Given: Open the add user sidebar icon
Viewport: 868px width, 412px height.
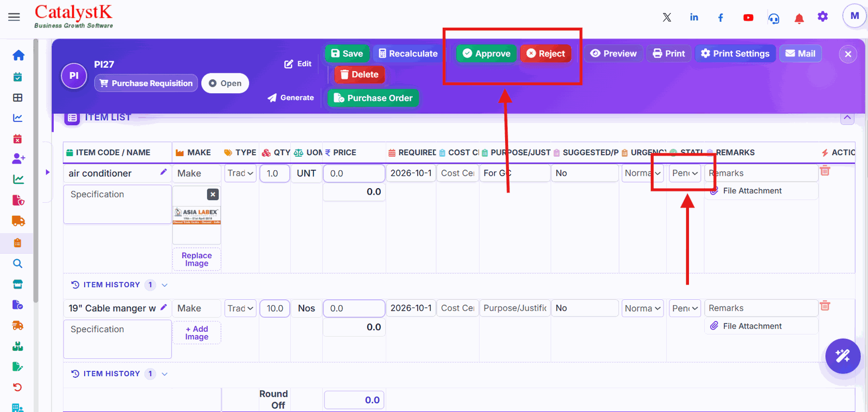Looking at the screenshot, I should (x=18, y=158).
